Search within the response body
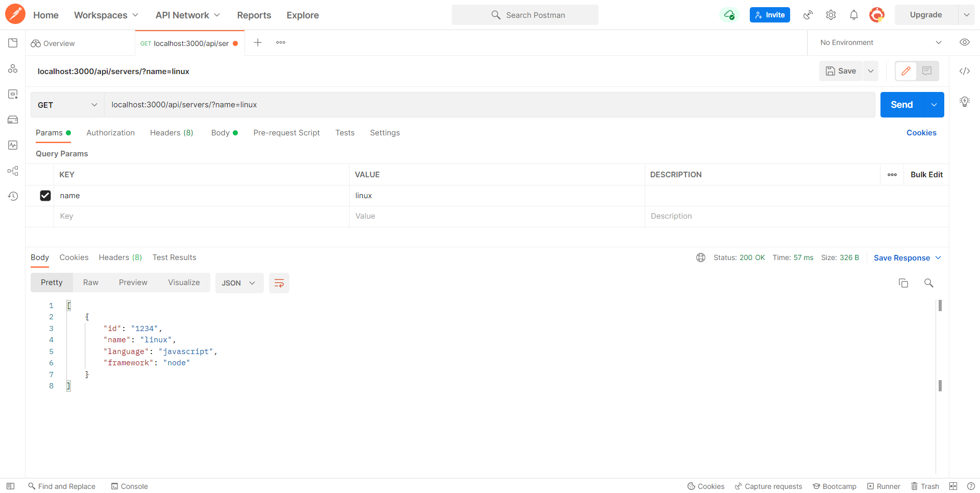Viewport: 980px width, 493px height. click(x=928, y=283)
